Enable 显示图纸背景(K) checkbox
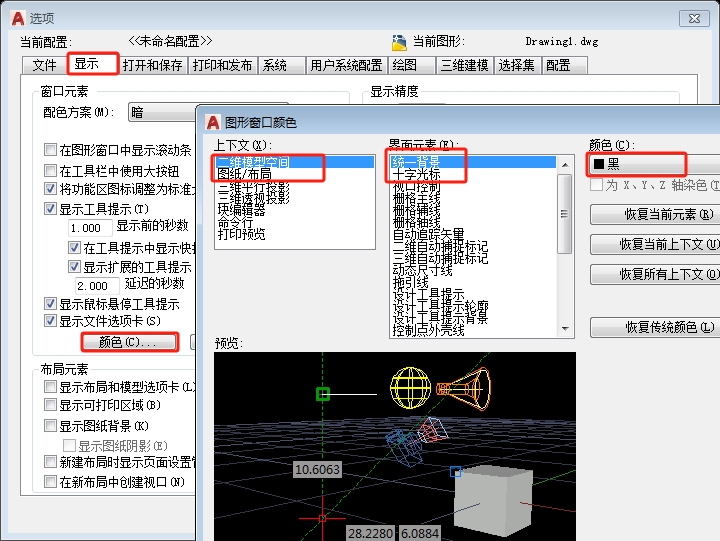Screen dimensions: 720x541 (50, 426)
